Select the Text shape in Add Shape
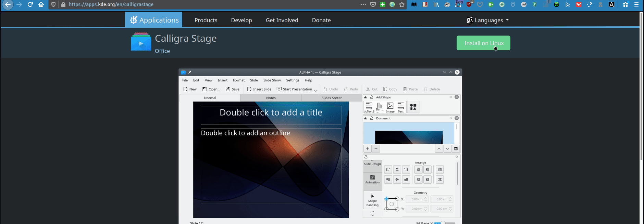 pyautogui.click(x=401, y=107)
